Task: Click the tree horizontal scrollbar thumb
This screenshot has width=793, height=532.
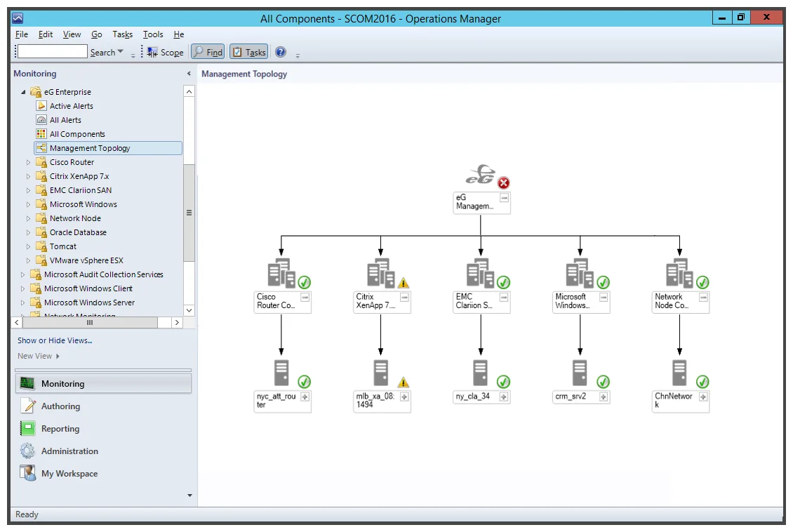Action: point(90,322)
